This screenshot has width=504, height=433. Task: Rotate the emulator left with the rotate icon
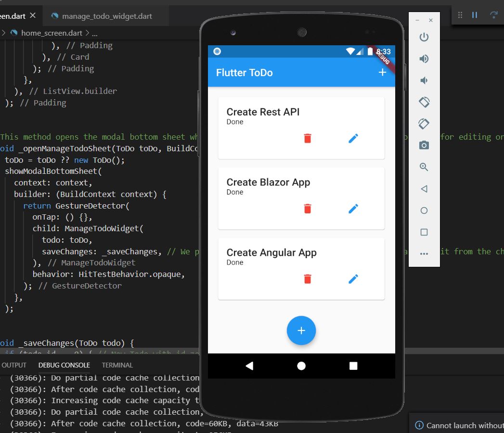[x=423, y=102]
